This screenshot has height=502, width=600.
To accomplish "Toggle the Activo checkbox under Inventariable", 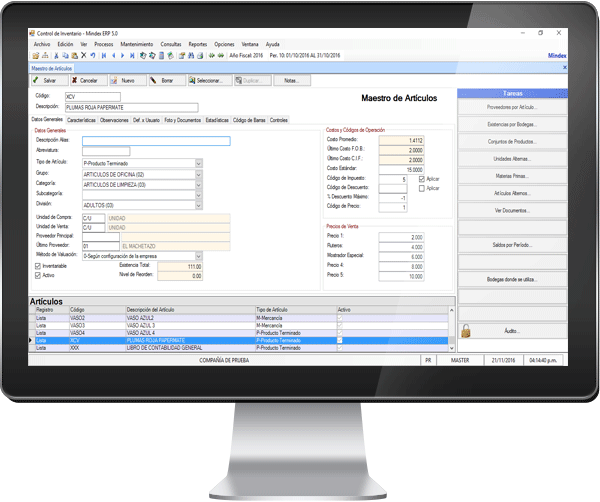I will 38,275.
